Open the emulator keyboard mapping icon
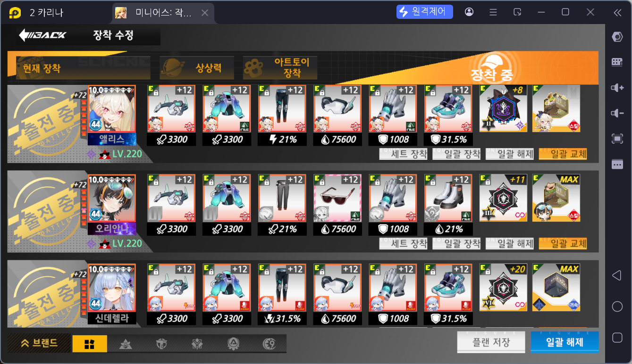 617,62
